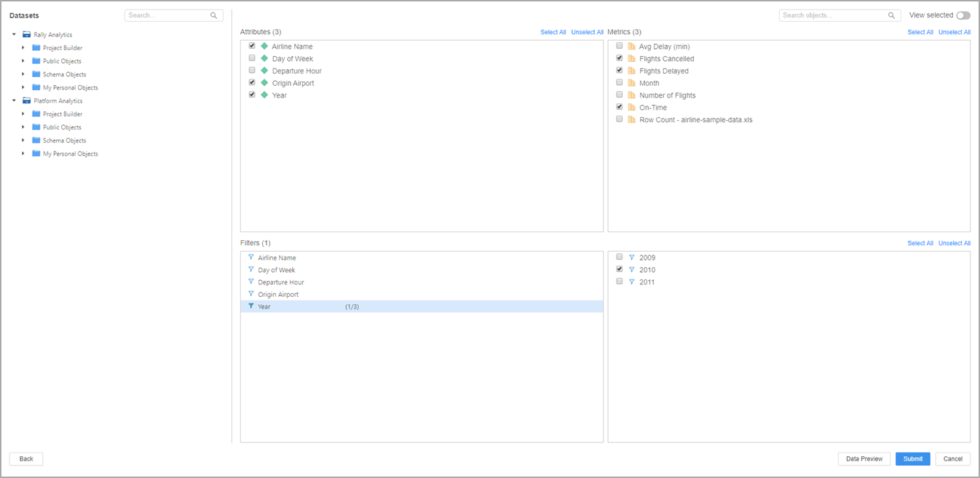980x478 pixels.
Task: Click the Flights Cancelled metric icon
Action: 631,59
